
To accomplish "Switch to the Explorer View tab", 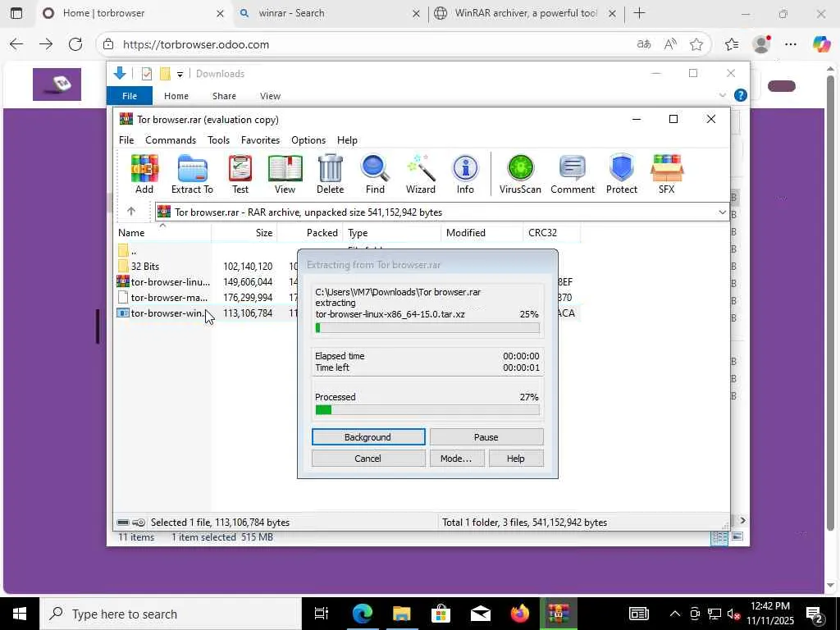I will pyautogui.click(x=270, y=96).
